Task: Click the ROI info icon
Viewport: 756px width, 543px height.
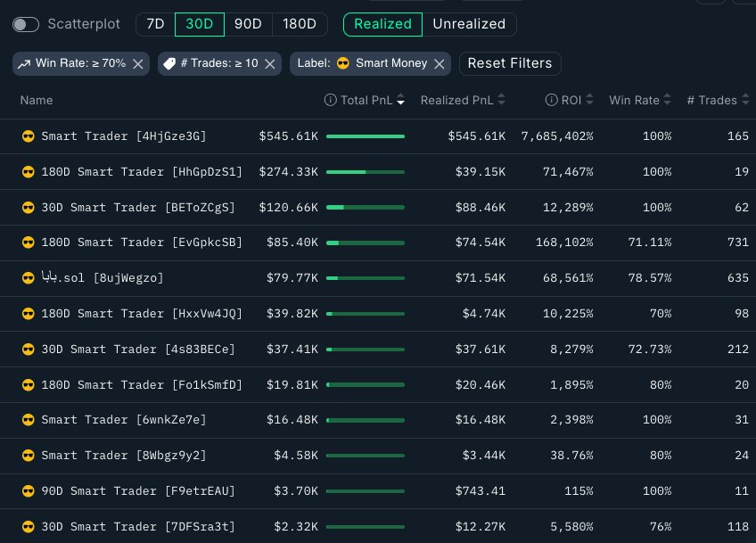Action: pyautogui.click(x=553, y=101)
